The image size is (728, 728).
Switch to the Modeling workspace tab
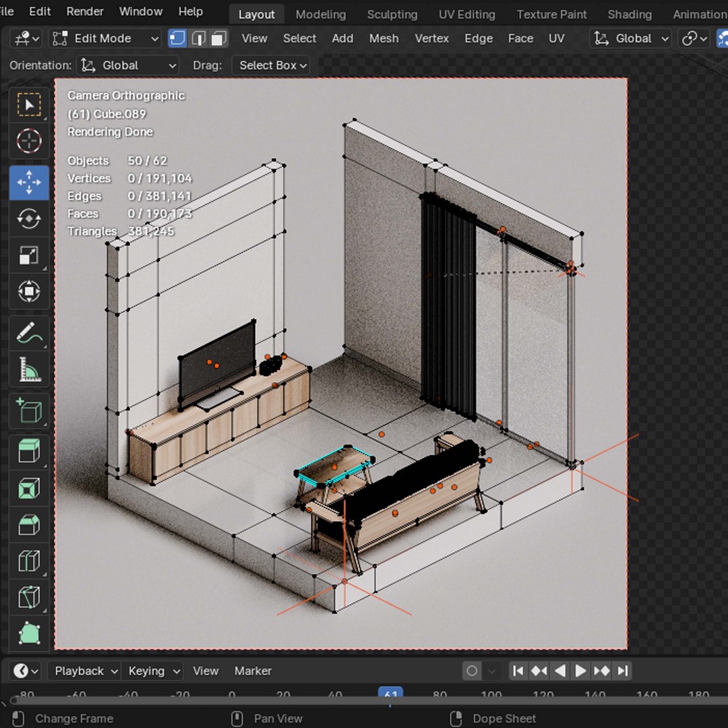coord(321,14)
